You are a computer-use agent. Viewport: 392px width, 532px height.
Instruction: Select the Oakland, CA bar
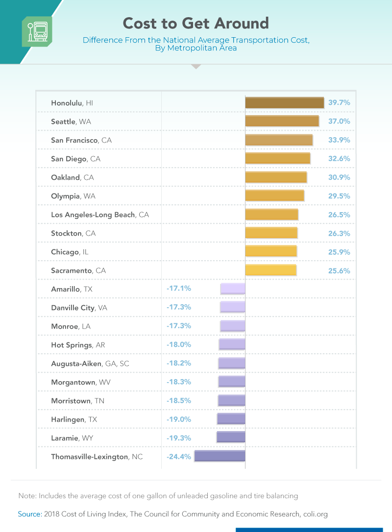(276, 177)
